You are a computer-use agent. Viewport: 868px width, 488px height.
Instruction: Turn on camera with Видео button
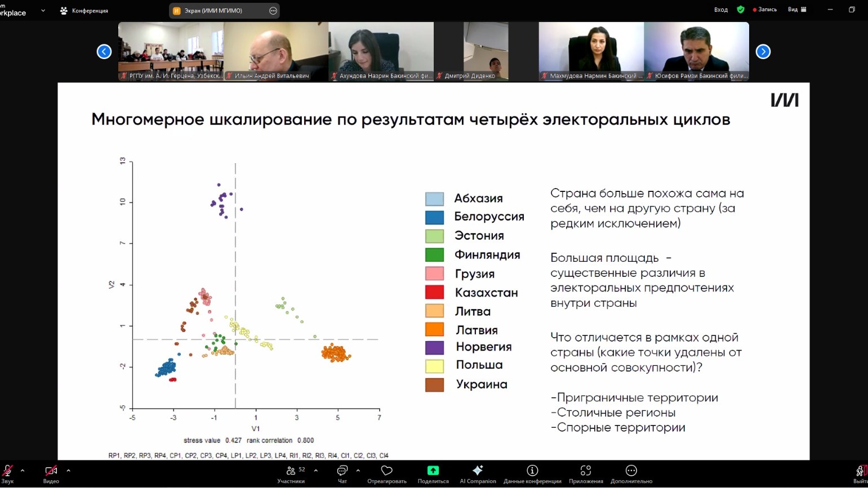[51, 473]
